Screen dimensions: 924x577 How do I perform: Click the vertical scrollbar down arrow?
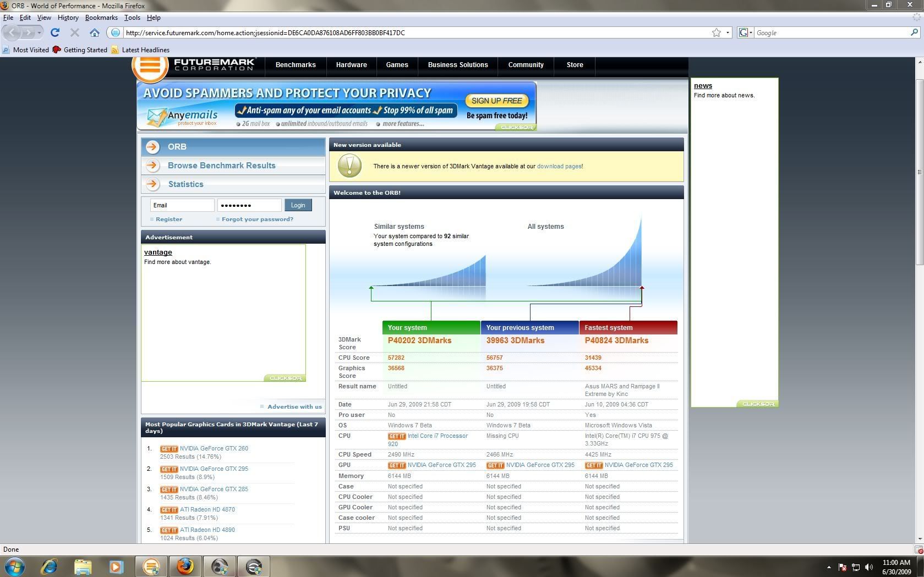click(x=919, y=539)
